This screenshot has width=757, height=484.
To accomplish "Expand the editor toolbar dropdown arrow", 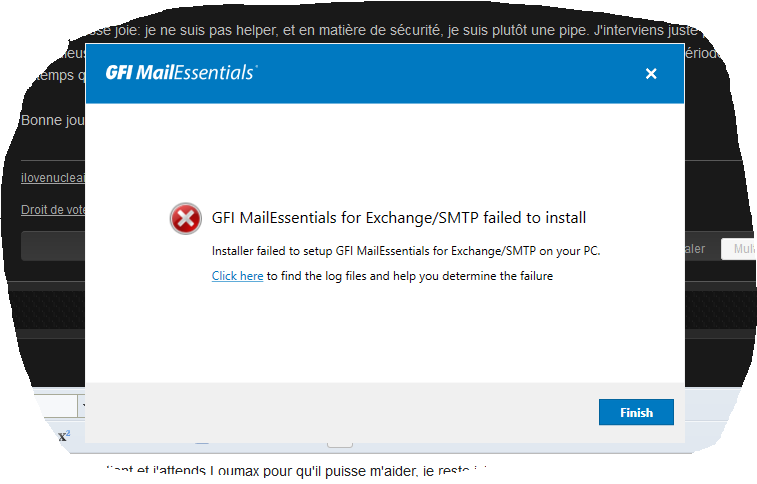I will point(82,406).
